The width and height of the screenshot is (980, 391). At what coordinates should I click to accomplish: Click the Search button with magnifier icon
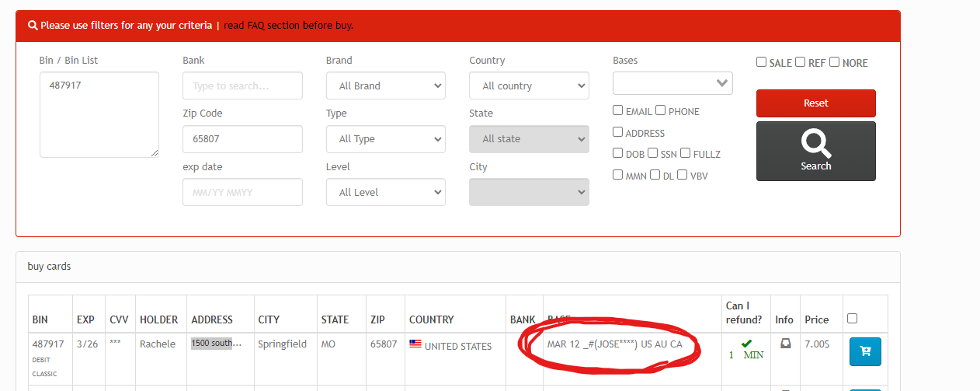pos(815,151)
